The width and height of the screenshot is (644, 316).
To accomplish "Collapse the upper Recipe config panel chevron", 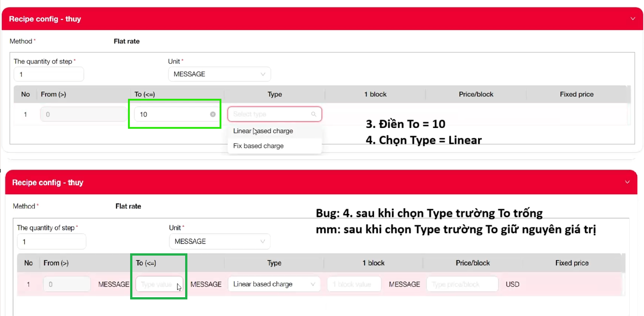I will coord(633,19).
